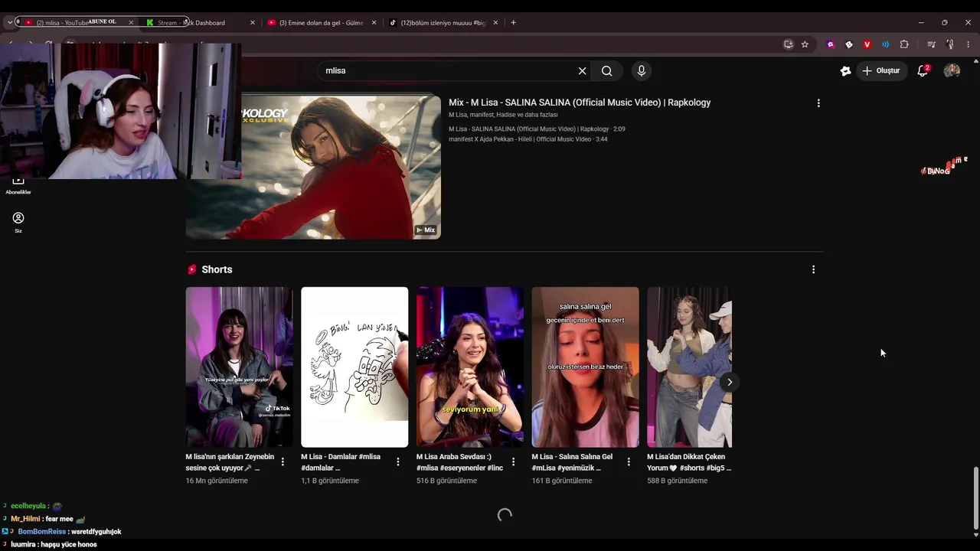
Task: Click the install app icon in address bar
Action: (789, 44)
